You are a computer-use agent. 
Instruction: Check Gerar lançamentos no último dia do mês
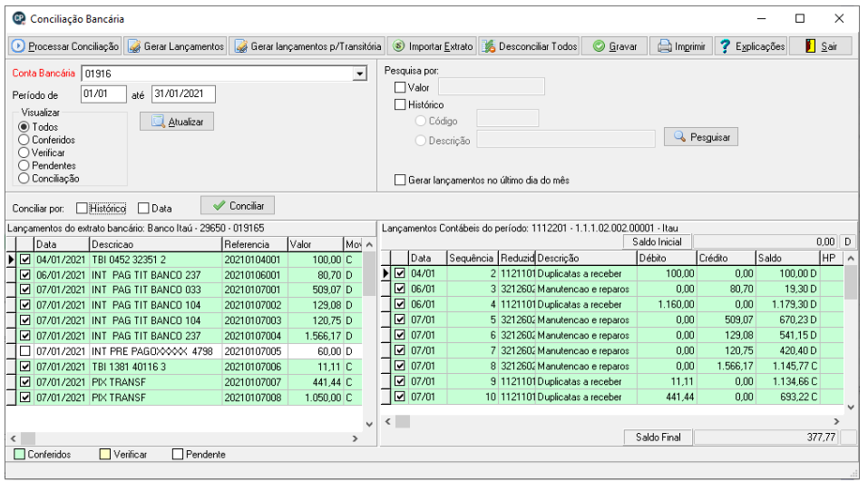(x=400, y=180)
